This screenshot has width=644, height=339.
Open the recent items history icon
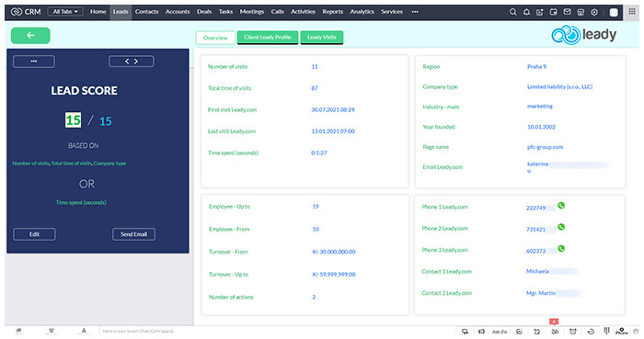(x=591, y=332)
